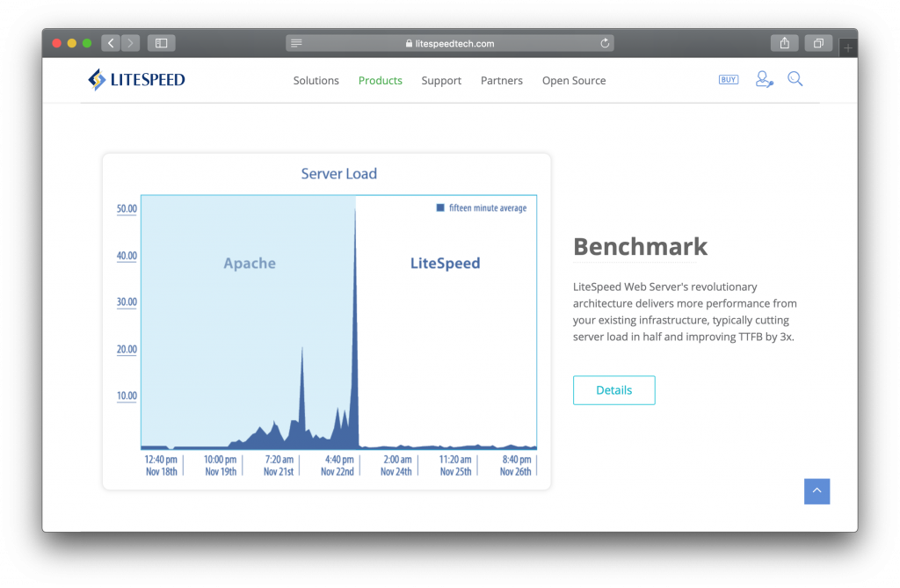Close the Safari window with red button
This screenshot has height=588, width=900.
57,43
